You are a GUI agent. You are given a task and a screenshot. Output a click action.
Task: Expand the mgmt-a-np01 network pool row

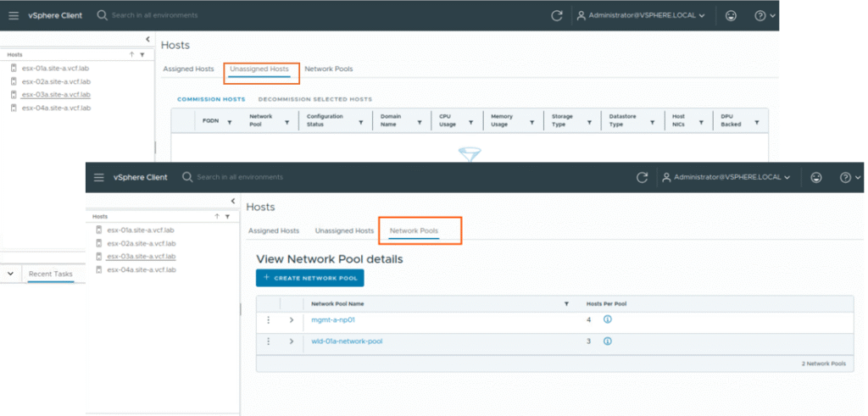[291, 319]
